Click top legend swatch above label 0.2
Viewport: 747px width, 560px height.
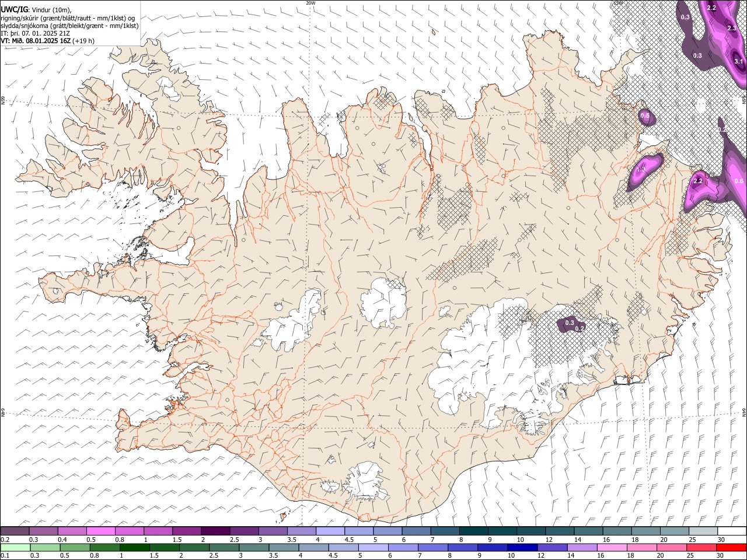[15, 531]
